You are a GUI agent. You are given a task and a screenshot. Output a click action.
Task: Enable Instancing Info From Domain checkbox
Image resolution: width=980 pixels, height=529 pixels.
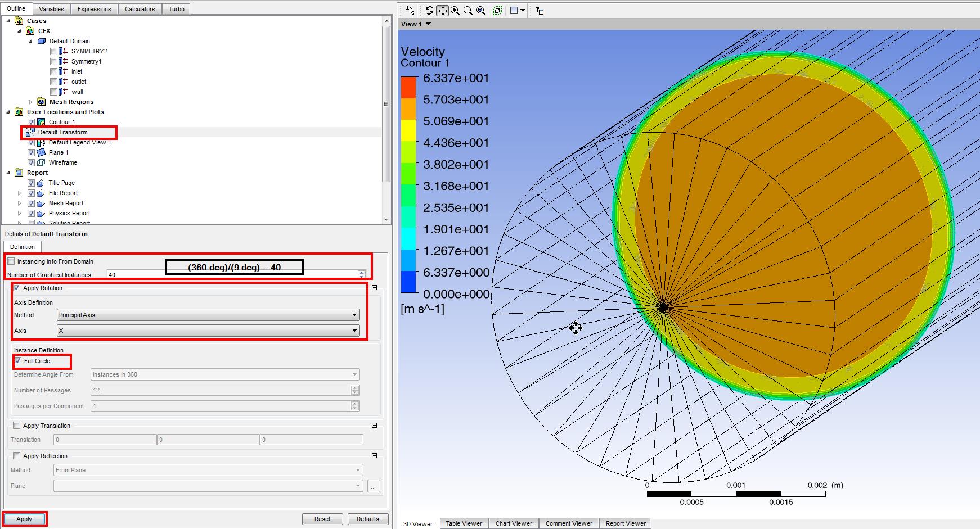pyautogui.click(x=11, y=261)
